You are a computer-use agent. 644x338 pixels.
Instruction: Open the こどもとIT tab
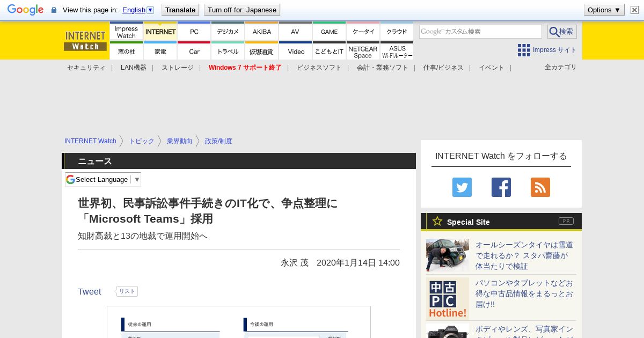[330, 51]
